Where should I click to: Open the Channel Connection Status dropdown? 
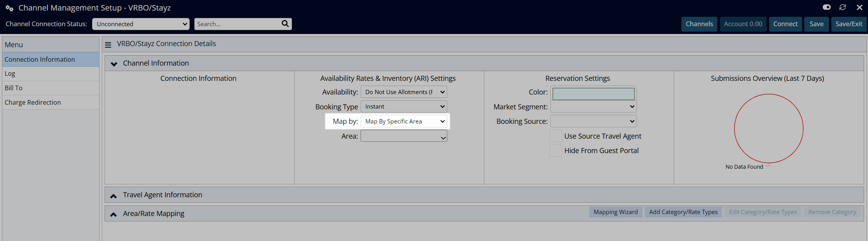pos(141,24)
